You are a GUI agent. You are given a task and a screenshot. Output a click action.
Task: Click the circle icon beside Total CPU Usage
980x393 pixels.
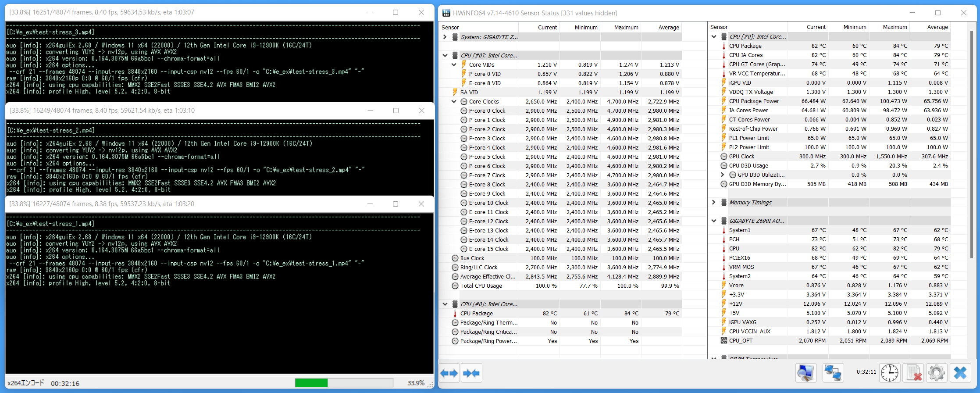pos(455,286)
